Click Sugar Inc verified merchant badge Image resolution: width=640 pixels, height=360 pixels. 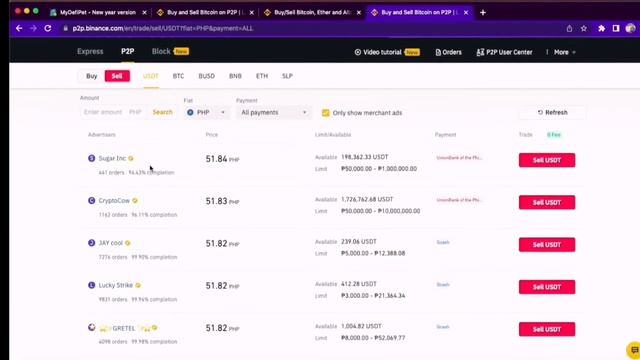pos(131,158)
